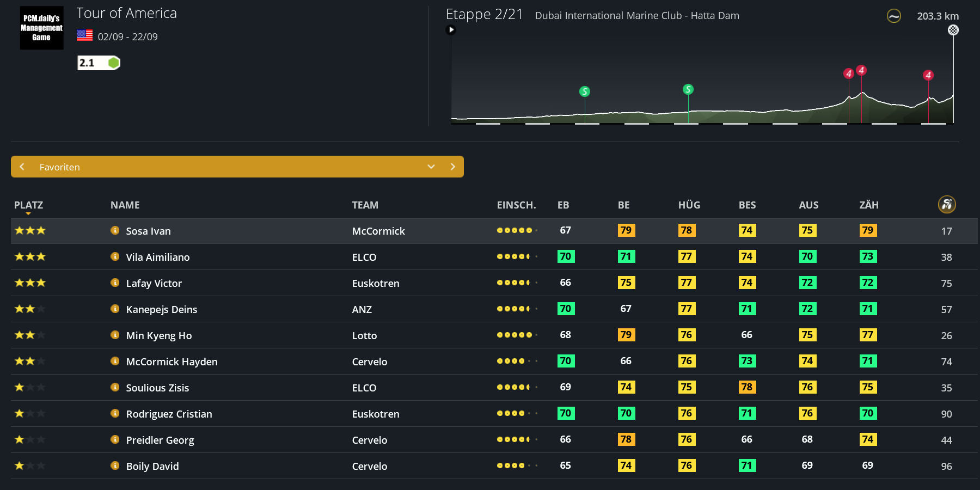Sort riders by TEAM column header
Screen dimensions: 980x490
[365, 205]
